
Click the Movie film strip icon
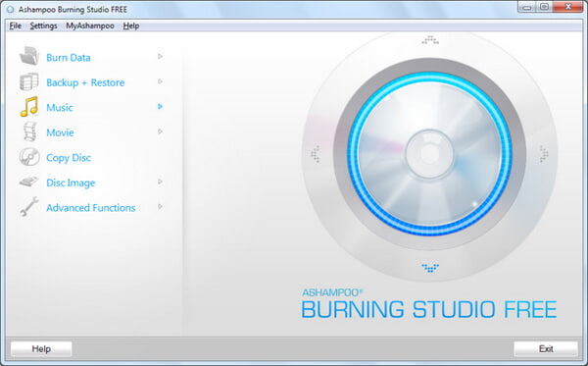pos(30,131)
